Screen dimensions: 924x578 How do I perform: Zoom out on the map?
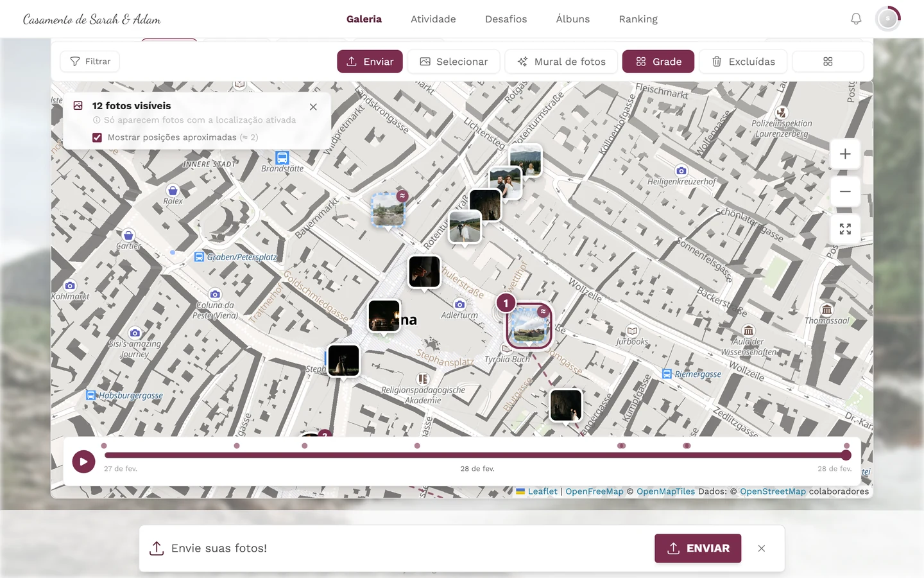(845, 191)
